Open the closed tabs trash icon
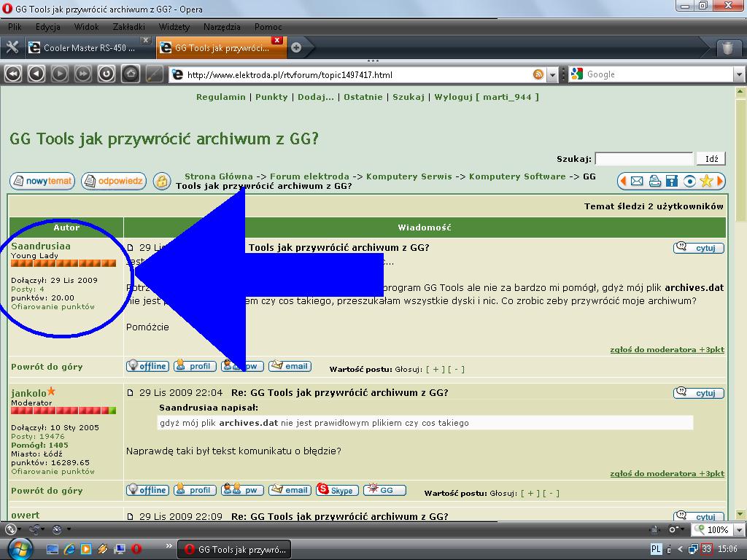Screen dimensions: 747x560 (727, 48)
